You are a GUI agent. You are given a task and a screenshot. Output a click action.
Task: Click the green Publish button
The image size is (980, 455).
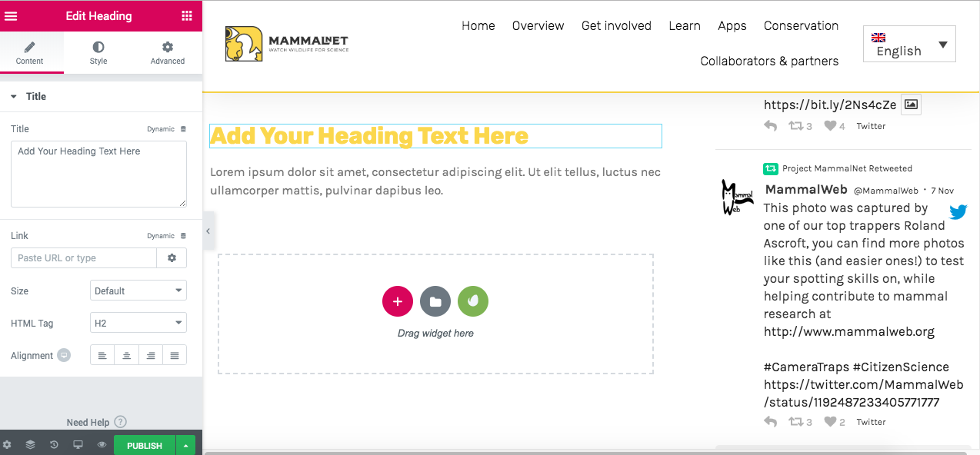144,445
